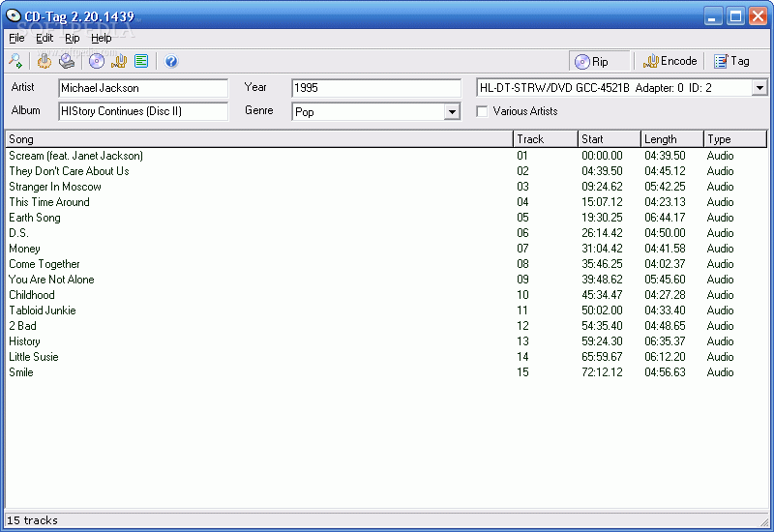Click the Album input field
774x532 pixels.
[143, 111]
